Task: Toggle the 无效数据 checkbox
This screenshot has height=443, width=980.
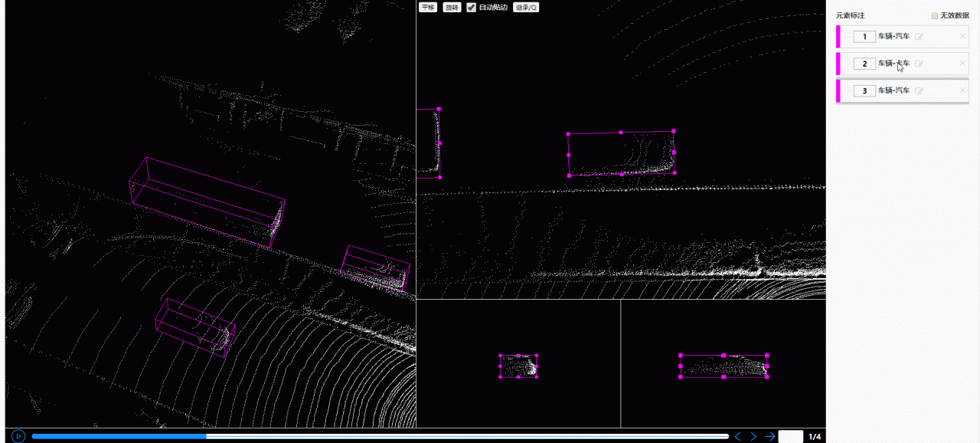Action: pos(935,15)
